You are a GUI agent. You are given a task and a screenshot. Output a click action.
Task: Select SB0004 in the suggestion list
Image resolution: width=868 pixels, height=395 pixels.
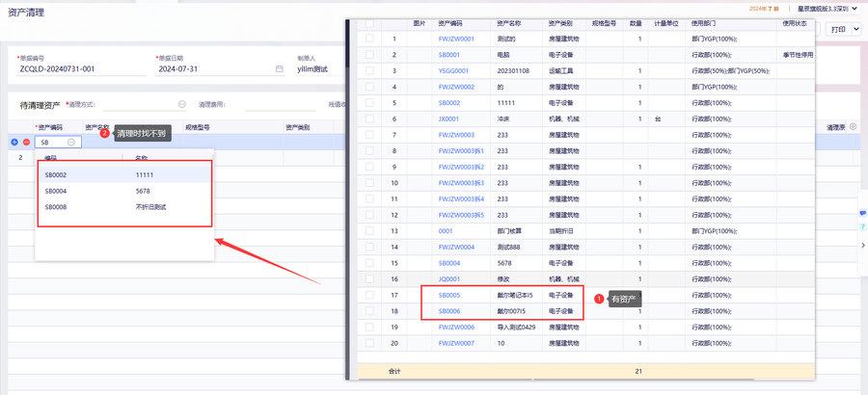pyautogui.click(x=124, y=191)
